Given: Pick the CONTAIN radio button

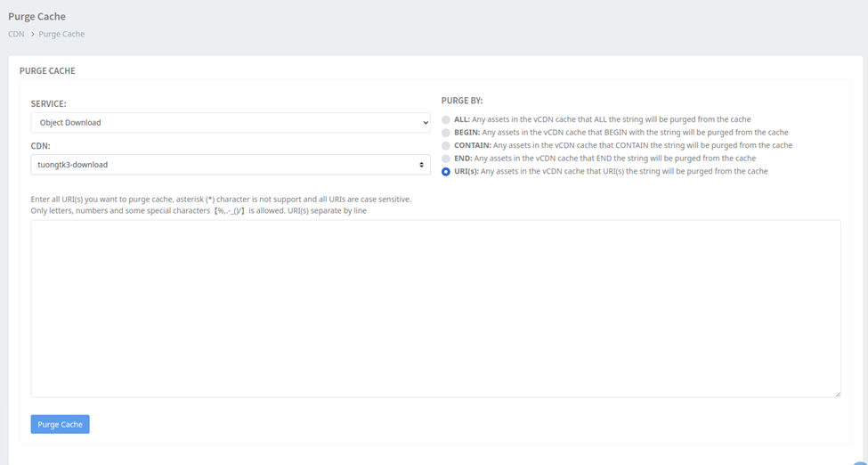Looking at the screenshot, I should (x=446, y=145).
